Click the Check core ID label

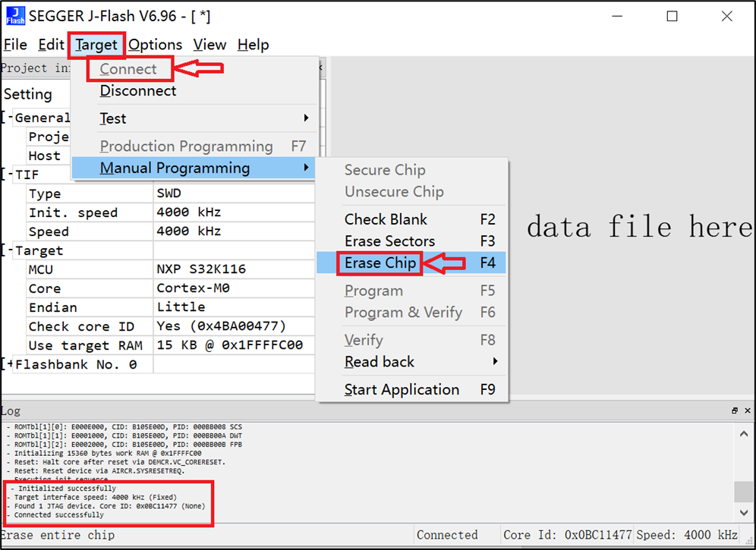(x=81, y=327)
